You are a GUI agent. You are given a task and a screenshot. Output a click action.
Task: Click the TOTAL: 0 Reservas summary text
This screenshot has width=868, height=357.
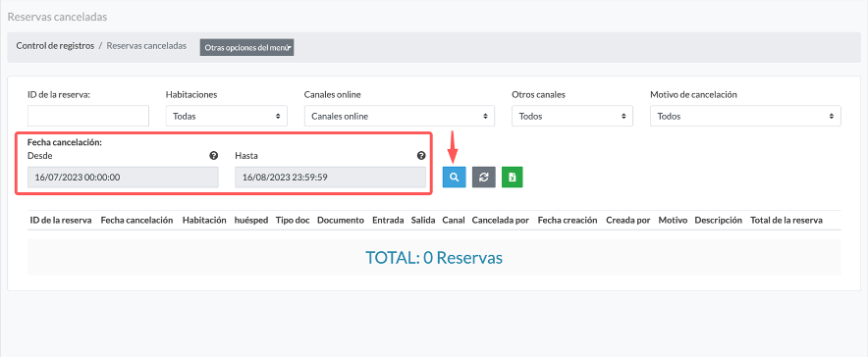434,258
